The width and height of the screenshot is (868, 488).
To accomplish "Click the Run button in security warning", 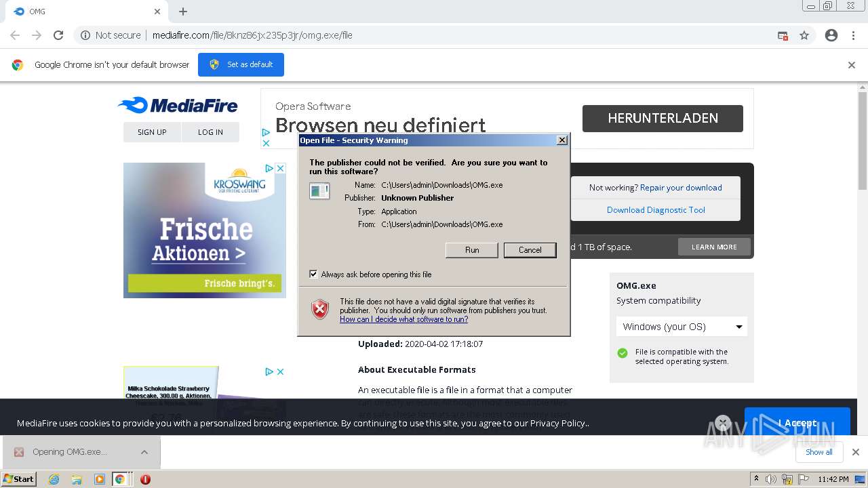I will click(x=472, y=250).
